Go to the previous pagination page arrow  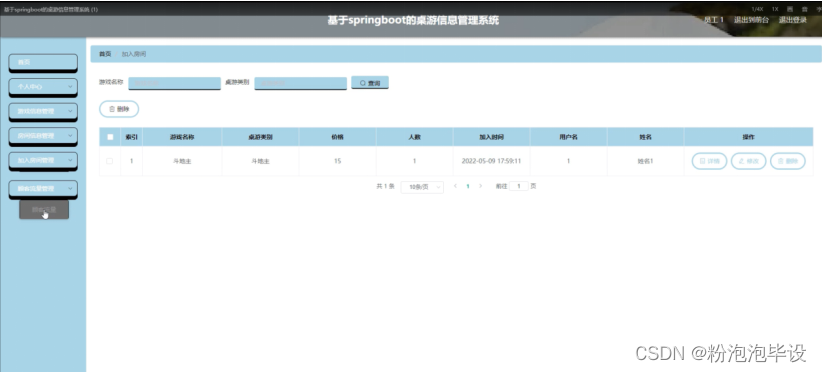(x=455, y=186)
